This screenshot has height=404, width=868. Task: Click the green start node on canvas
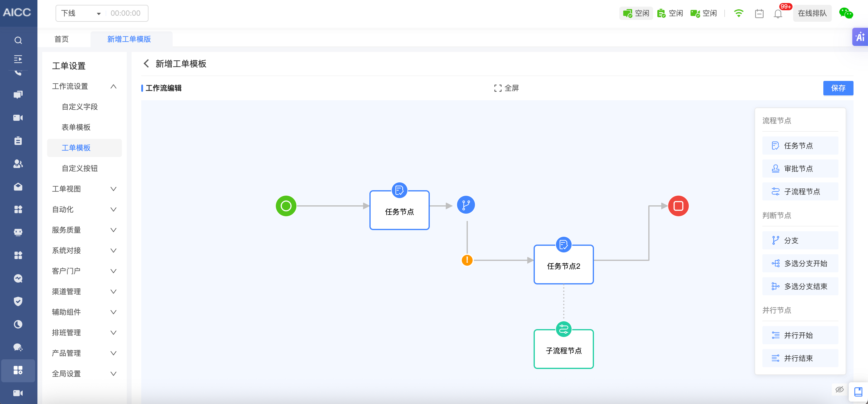tap(286, 206)
